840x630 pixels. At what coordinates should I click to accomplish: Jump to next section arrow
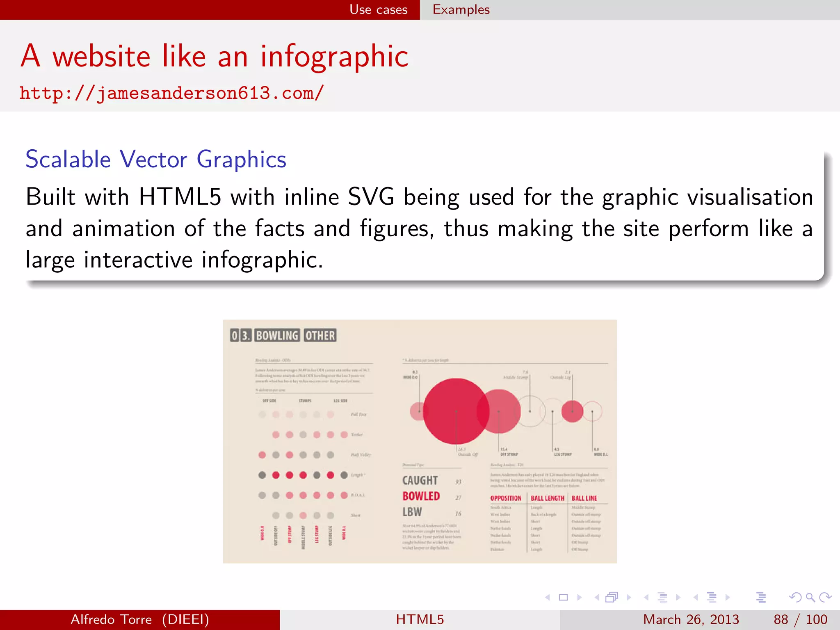(728, 597)
